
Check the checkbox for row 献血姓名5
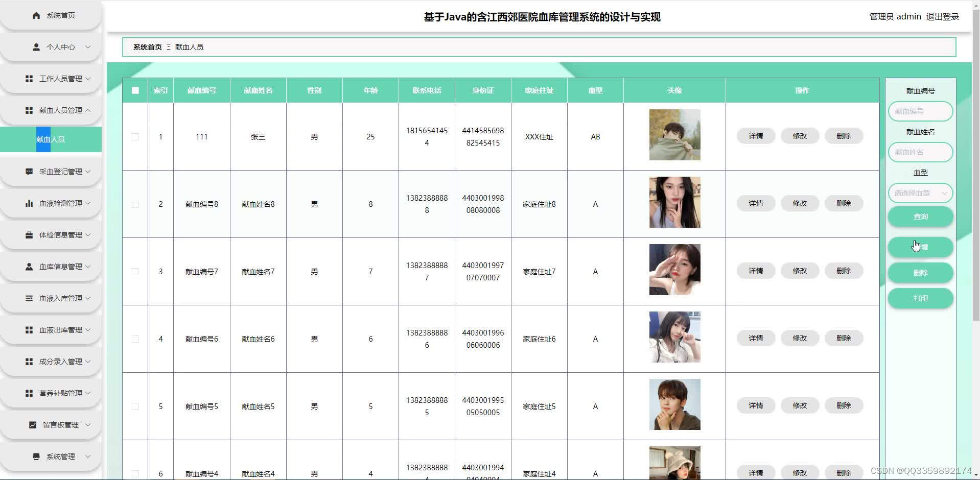[135, 406]
